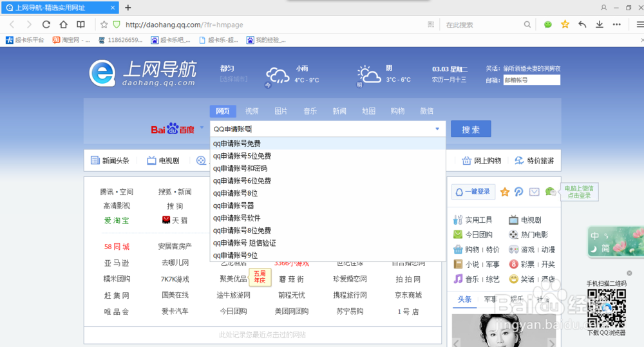
Task: Click the browser 在此搜索 search box
Action: (x=482, y=24)
